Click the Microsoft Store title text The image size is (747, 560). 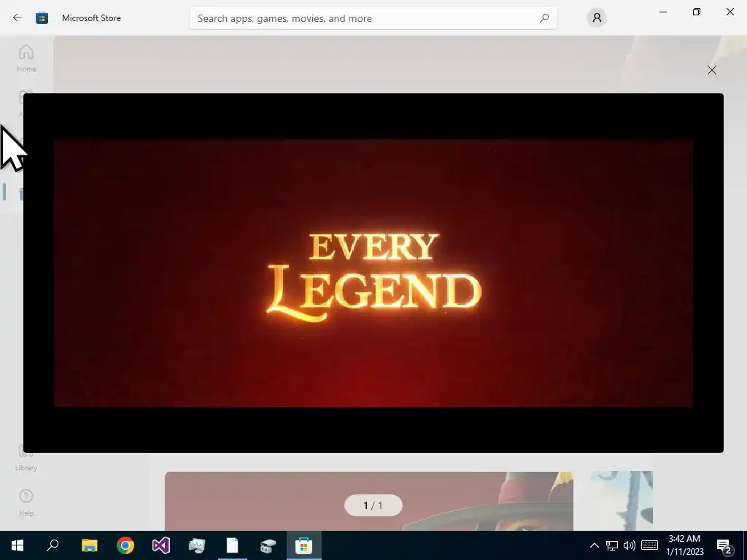(x=91, y=18)
